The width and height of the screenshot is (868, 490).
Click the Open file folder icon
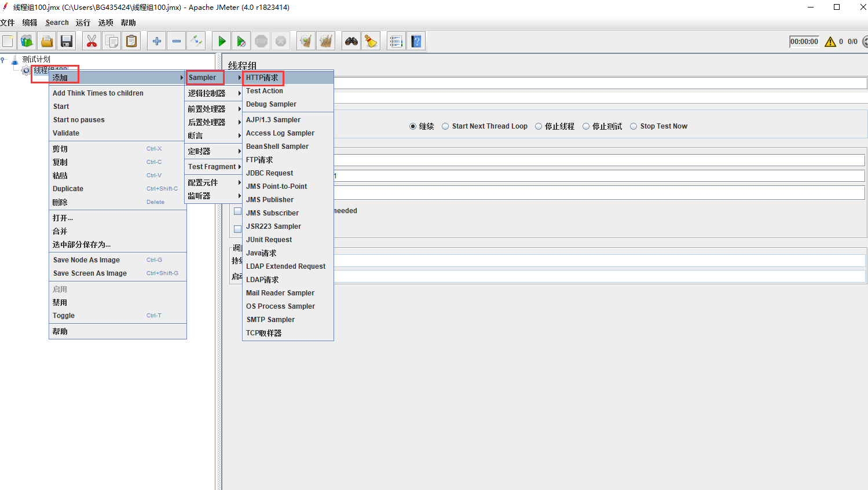click(47, 41)
